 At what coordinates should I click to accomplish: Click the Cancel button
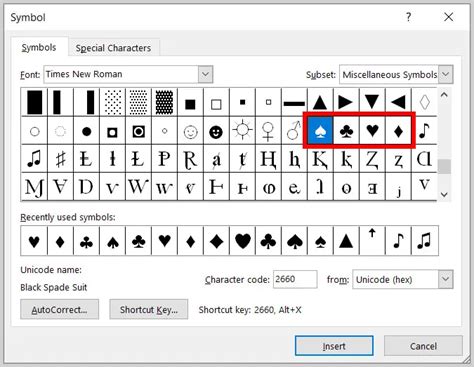pos(423,346)
